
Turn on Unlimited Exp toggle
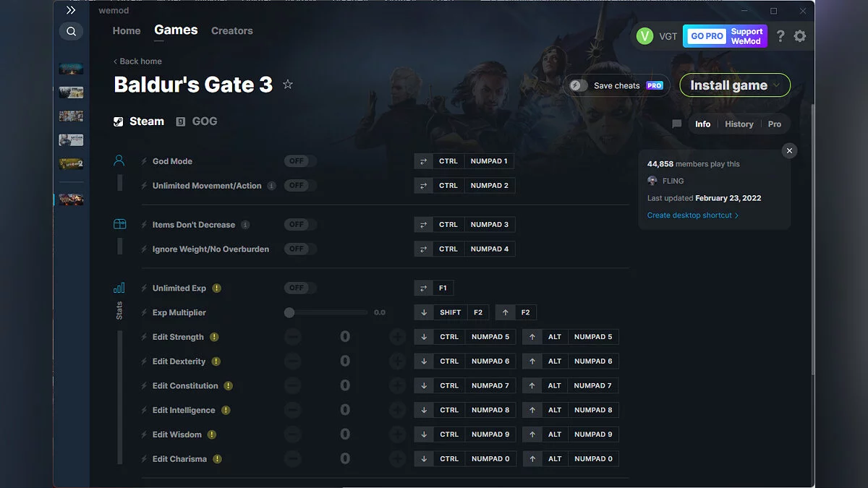[300, 288]
